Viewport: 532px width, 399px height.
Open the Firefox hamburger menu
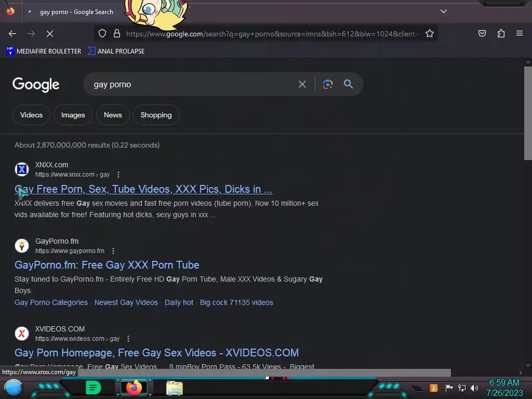tap(520, 33)
